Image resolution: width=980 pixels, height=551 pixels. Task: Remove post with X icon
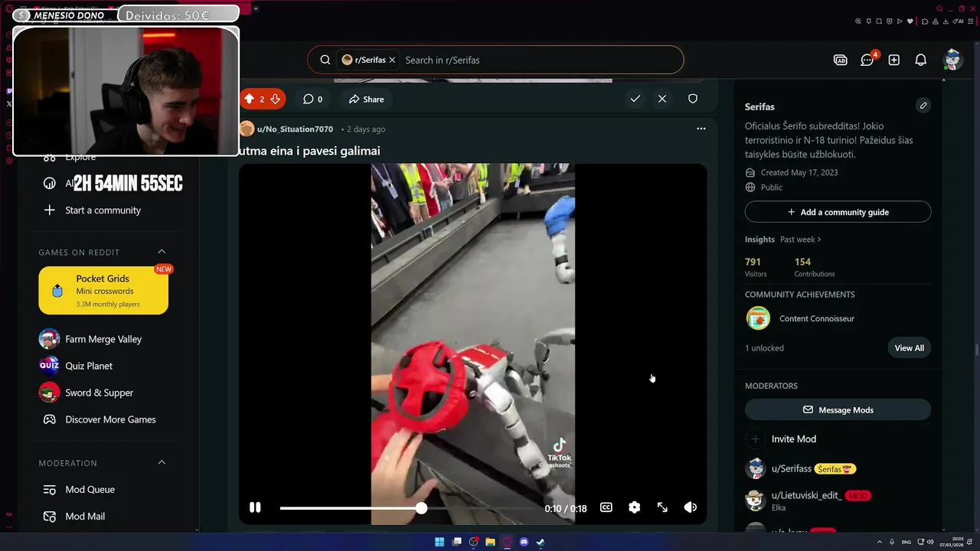(x=662, y=99)
